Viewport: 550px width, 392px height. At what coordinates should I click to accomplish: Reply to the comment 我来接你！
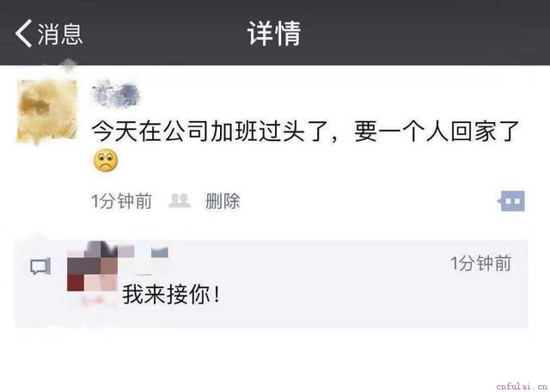pyautogui.click(x=172, y=294)
